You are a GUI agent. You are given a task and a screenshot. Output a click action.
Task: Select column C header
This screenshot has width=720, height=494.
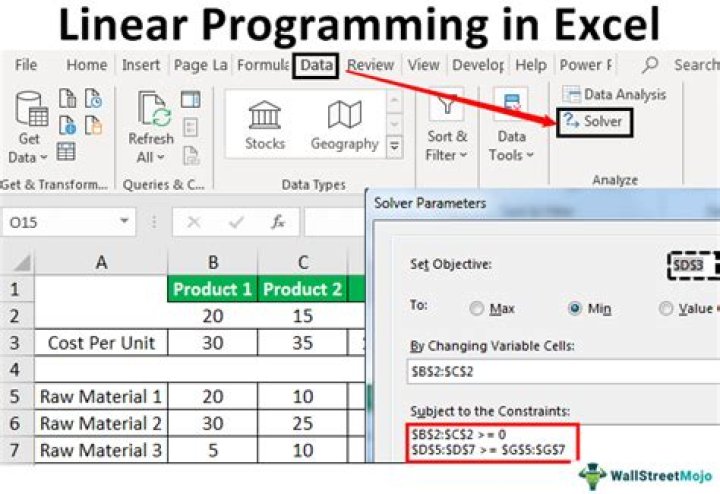[x=303, y=263]
